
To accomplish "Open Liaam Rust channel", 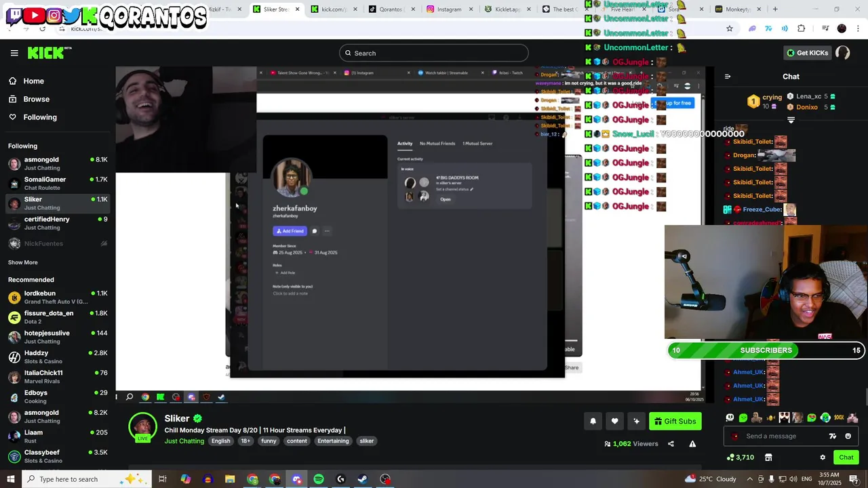I will point(58,436).
